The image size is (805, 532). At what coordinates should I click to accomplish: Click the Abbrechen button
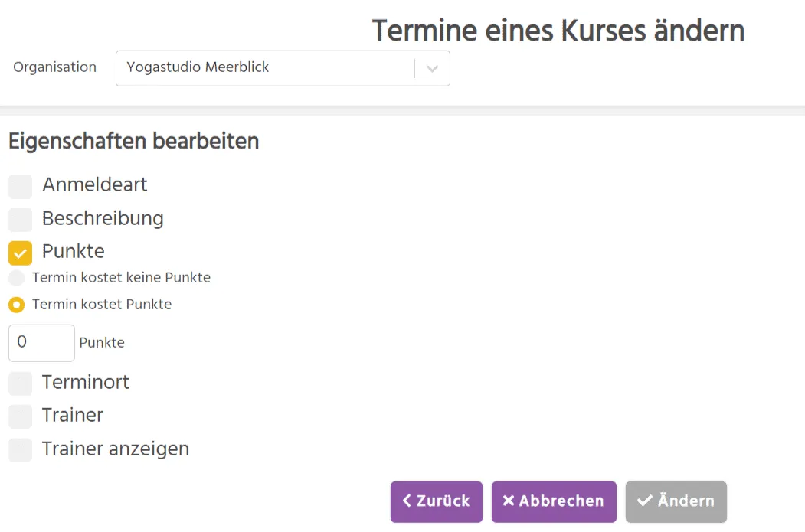click(554, 501)
